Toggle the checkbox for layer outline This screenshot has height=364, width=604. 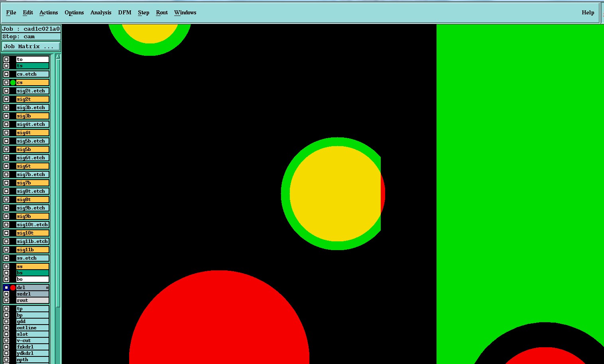pos(6,328)
